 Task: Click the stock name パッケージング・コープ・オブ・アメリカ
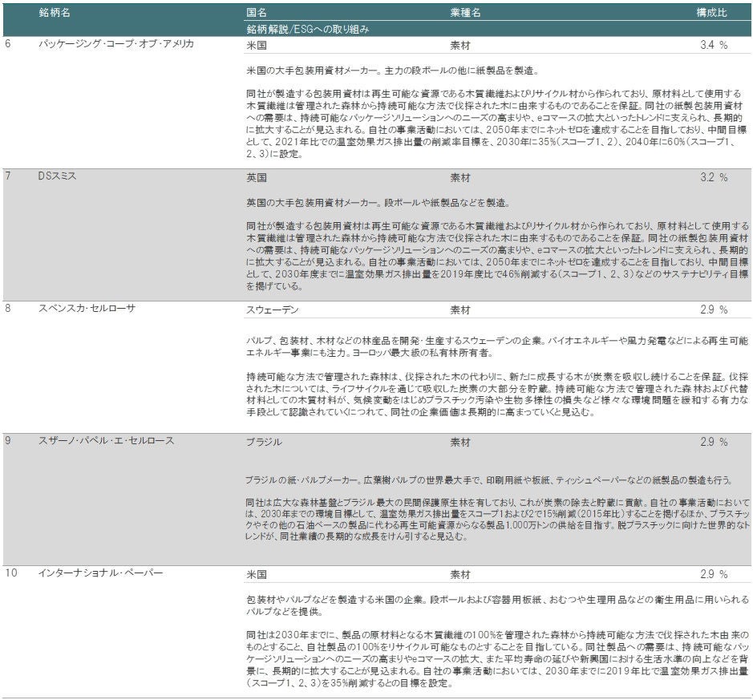(x=116, y=44)
